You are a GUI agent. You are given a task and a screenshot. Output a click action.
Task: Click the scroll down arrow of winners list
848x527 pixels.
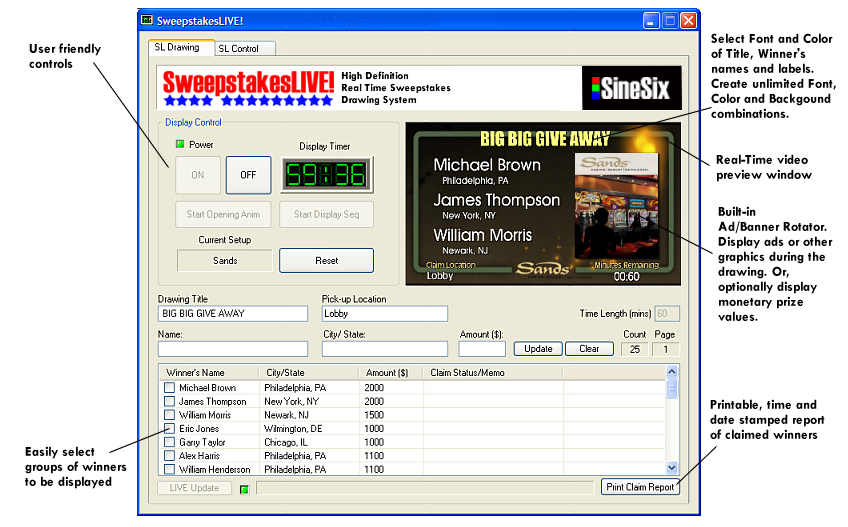pos(672,467)
